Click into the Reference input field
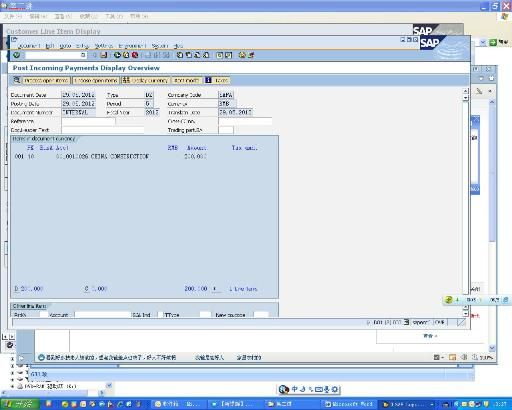Image resolution: width=512 pixels, height=410 pixels. 88,121
